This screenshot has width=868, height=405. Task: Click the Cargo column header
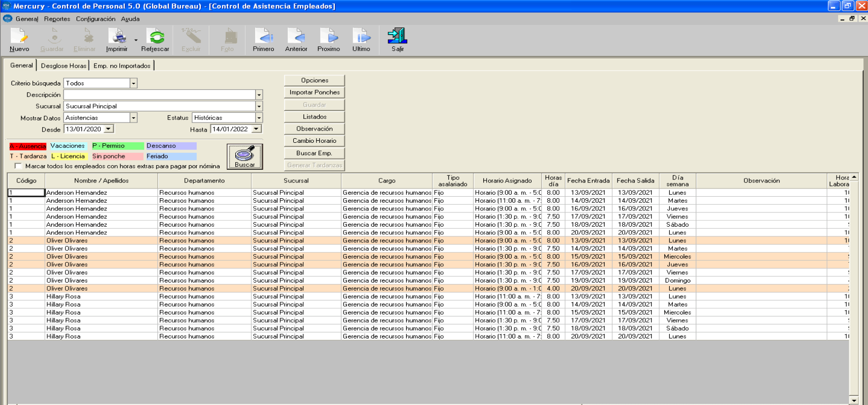pos(387,180)
